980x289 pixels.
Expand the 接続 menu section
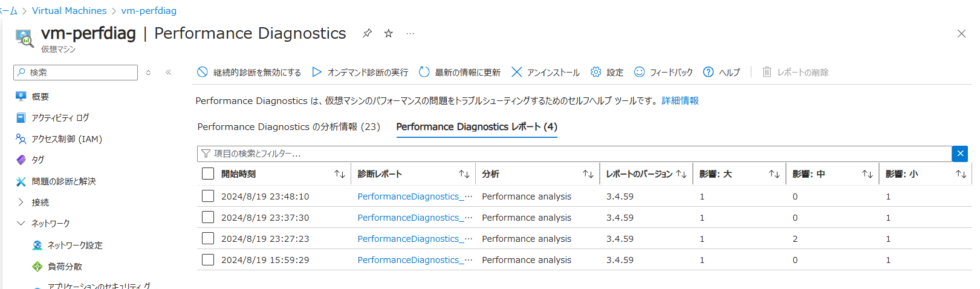point(21,202)
